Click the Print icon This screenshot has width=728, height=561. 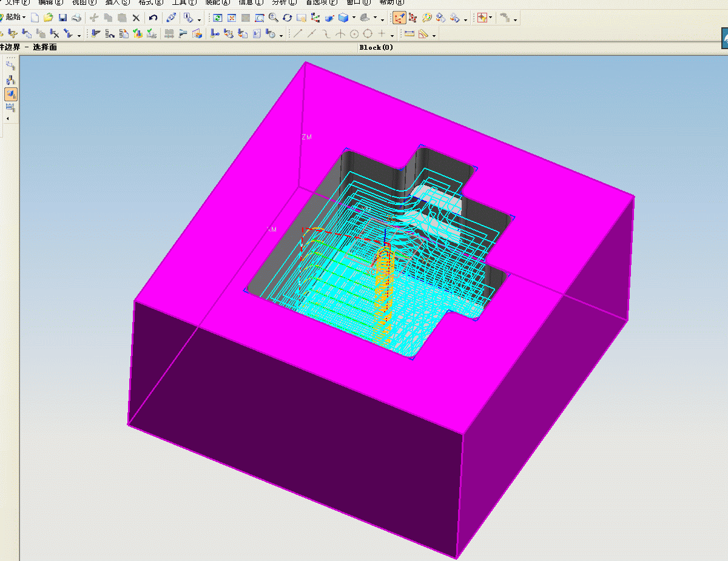pos(76,18)
